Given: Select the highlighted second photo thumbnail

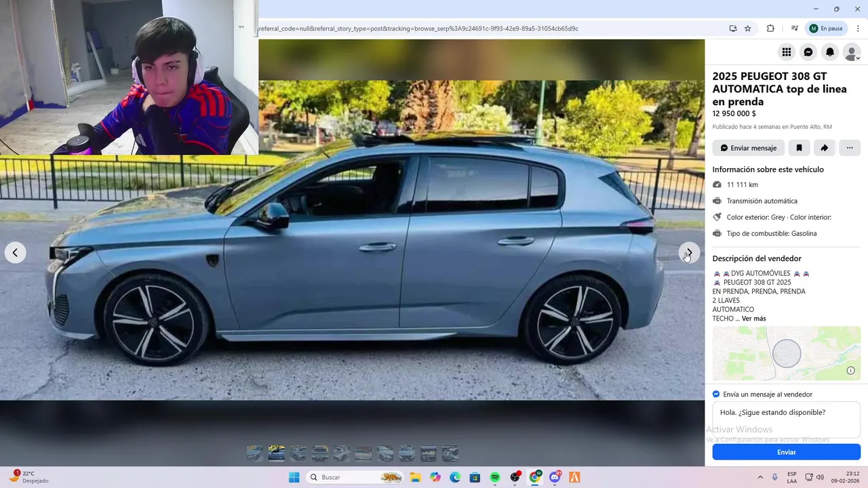Looking at the screenshot, I should 277,453.
